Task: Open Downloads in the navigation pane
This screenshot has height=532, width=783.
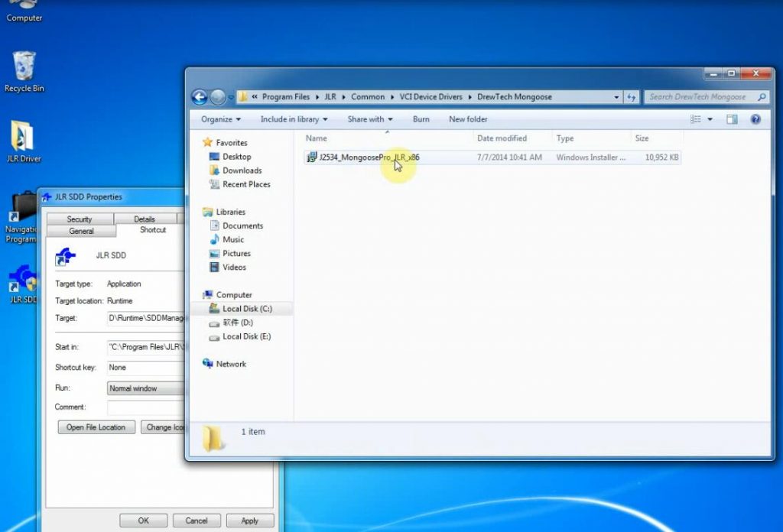Action: pyautogui.click(x=242, y=170)
